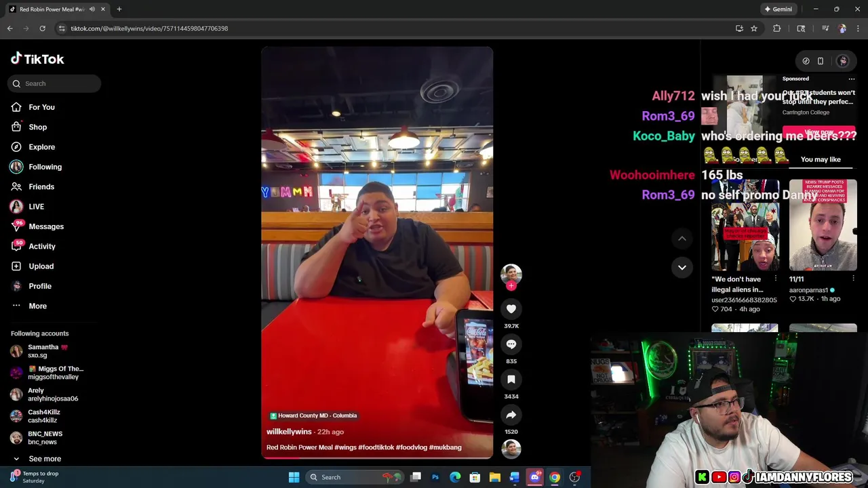Click the browser address bar URL
Screen dimensions: 868x488
click(x=149, y=28)
